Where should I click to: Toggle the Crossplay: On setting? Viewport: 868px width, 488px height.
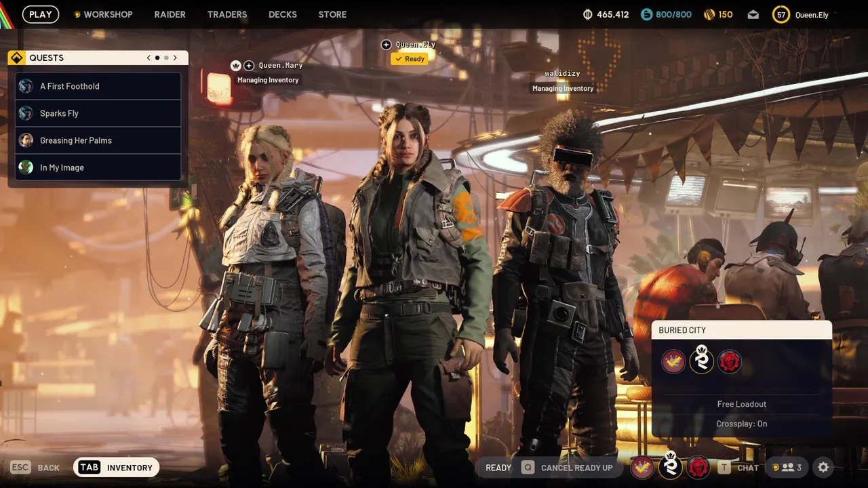click(742, 424)
